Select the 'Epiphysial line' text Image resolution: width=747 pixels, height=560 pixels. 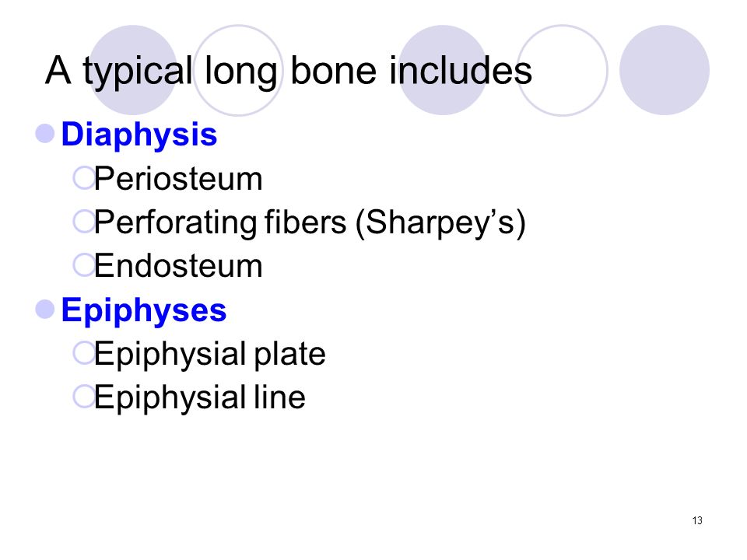pos(200,397)
